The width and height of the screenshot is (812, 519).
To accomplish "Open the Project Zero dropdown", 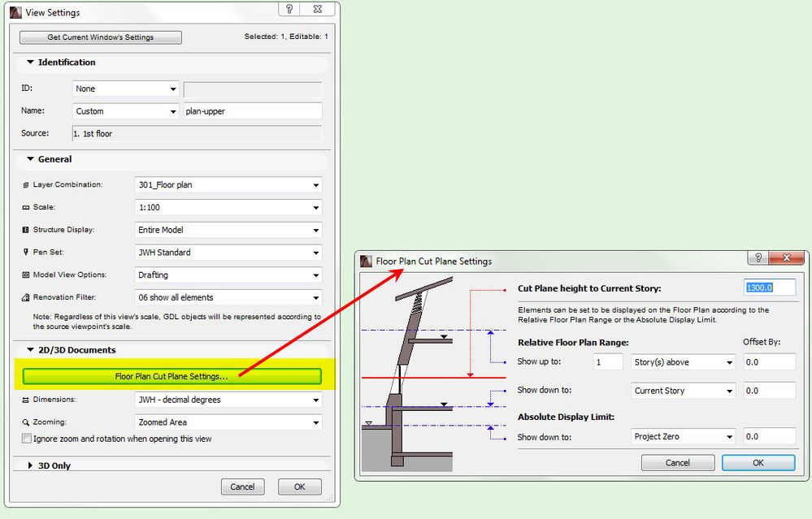I will 684,437.
